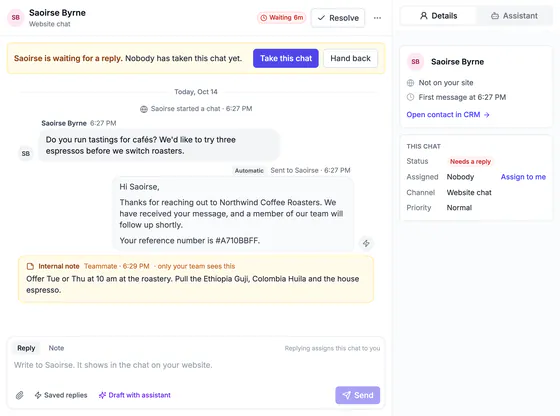The image size is (560, 416).
Task: Click the Internal note text about roastery
Action: [x=192, y=285]
